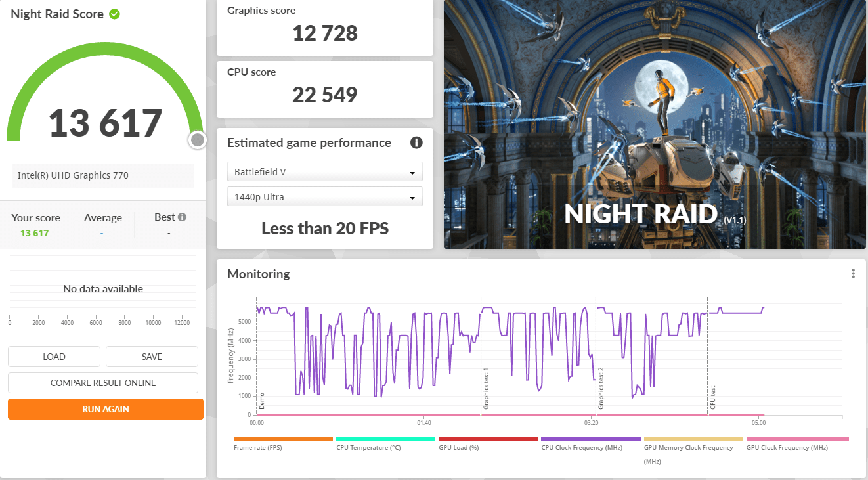The image size is (868, 480).
Task: Click the SAVE button
Action: 152,357
